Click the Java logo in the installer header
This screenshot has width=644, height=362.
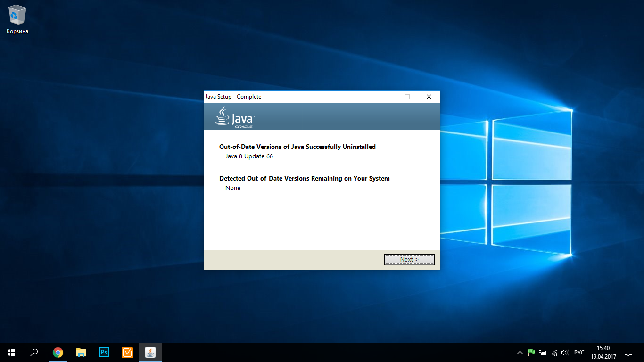pyautogui.click(x=235, y=116)
